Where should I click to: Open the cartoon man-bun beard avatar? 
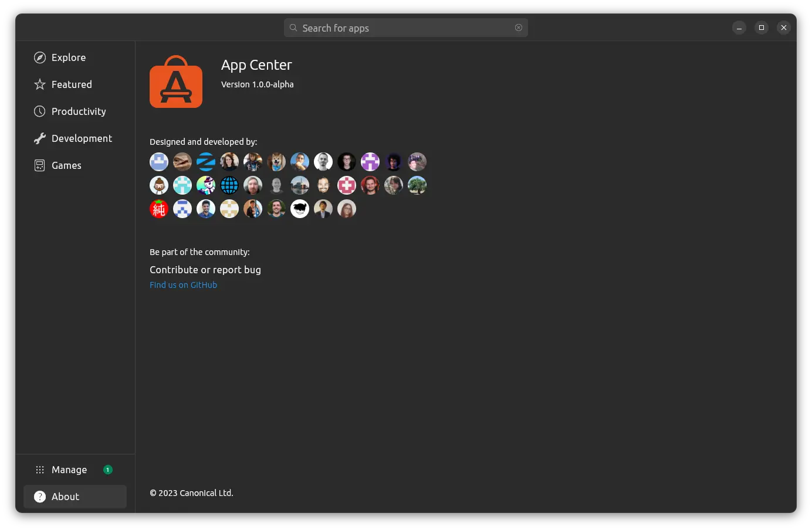click(159, 185)
